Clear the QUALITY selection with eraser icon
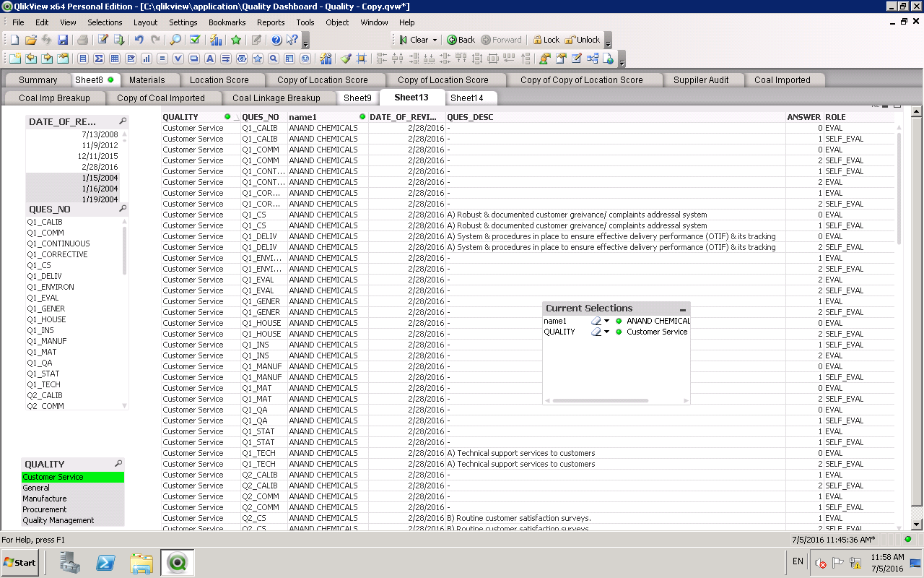 coord(596,332)
